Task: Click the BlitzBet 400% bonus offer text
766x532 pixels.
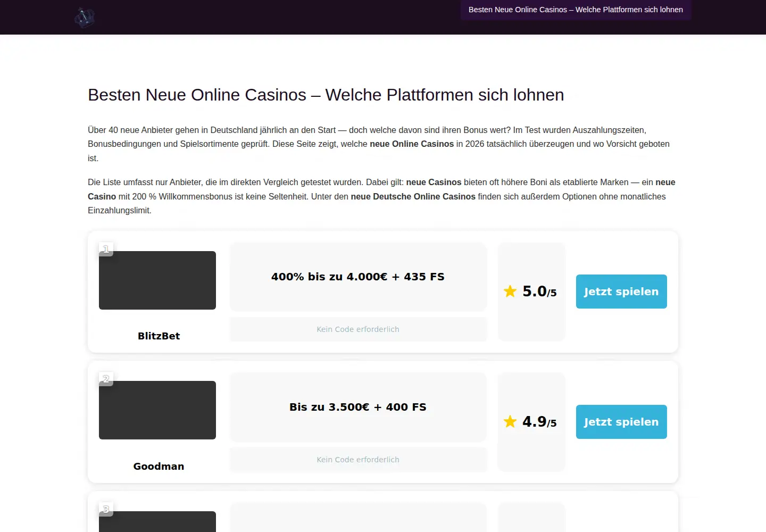Action: point(358,277)
